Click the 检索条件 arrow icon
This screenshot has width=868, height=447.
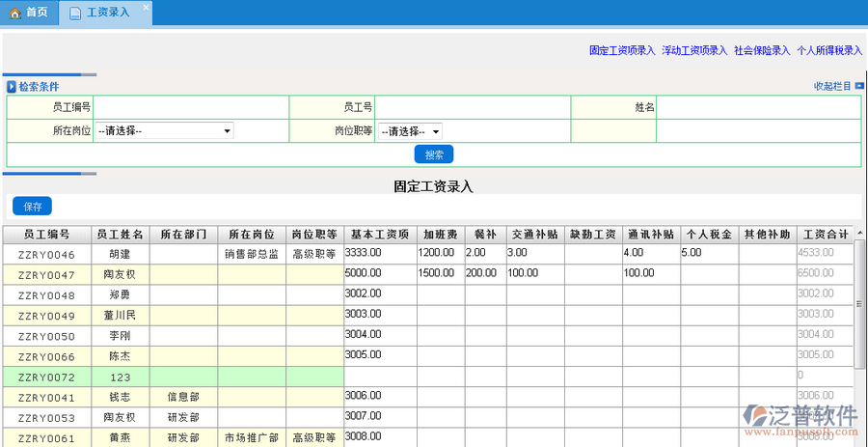coord(12,87)
